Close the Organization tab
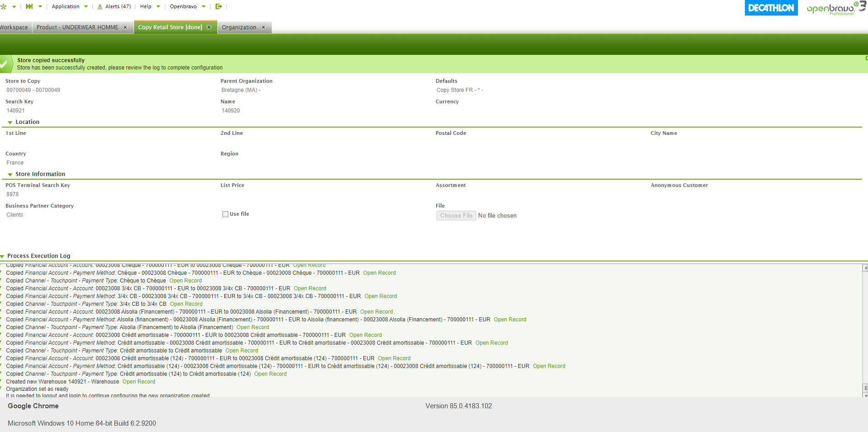Image resolution: width=868 pixels, height=432 pixels. tap(264, 27)
